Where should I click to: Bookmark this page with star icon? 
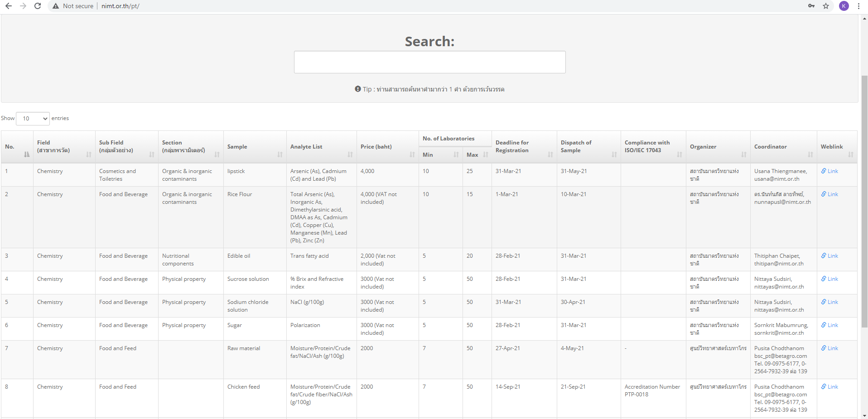tap(826, 6)
